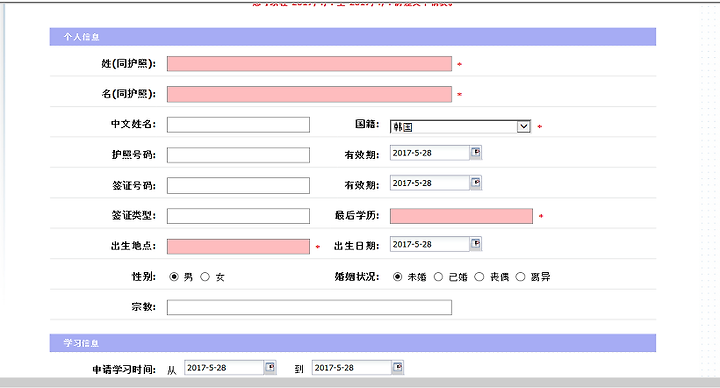Click the 出生地点 birthplace field
This screenshot has height=388, width=720.
point(238,246)
